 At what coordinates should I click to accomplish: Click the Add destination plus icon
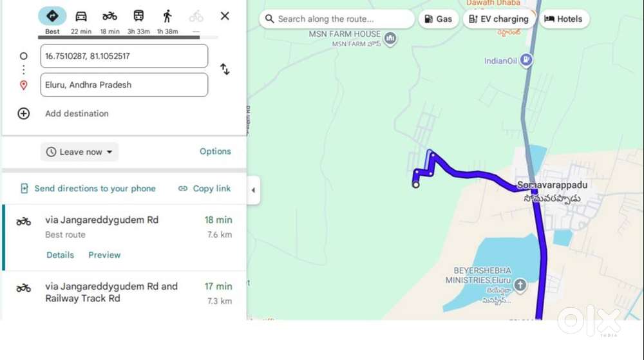(x=24, y=113)
